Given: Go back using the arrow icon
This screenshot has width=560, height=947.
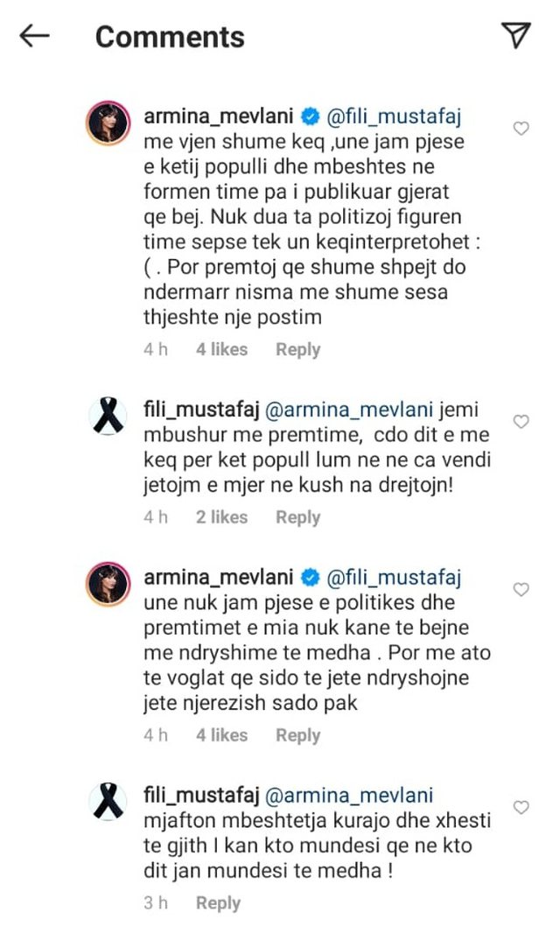Looking at the screenshot, I should pos(34,36).
